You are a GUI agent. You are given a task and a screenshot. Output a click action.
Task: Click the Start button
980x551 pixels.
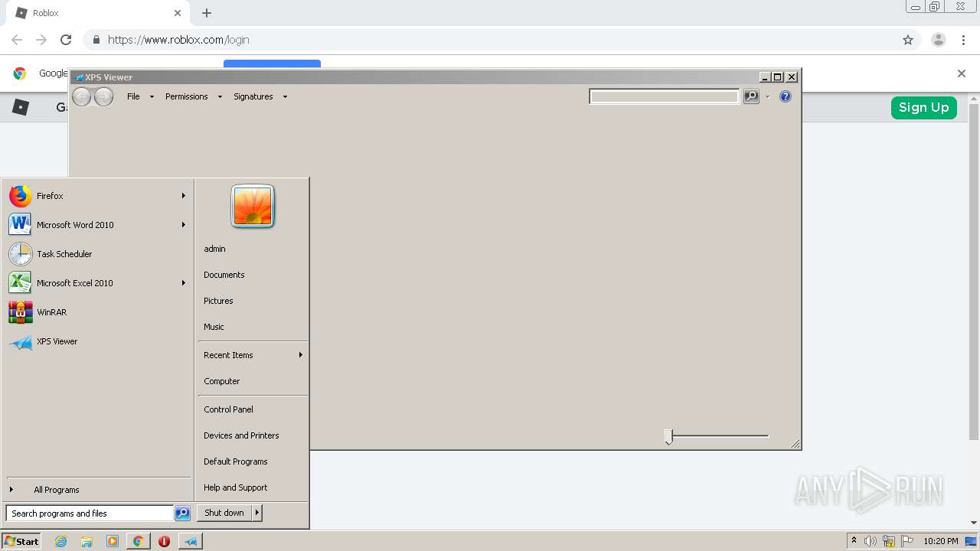(21, 541)
